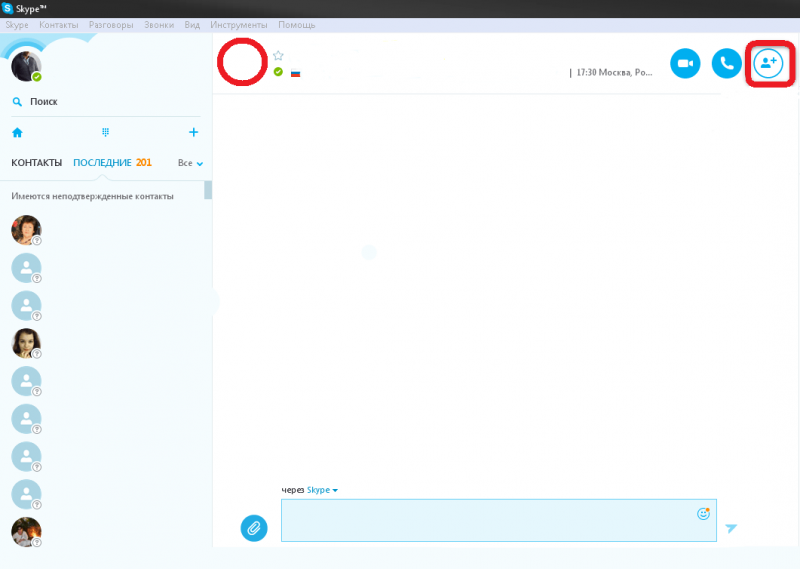Select last contact with fireside photo avatar
Image resolution: width=800 pixels, height=569 pixels.
click(26, 532)
